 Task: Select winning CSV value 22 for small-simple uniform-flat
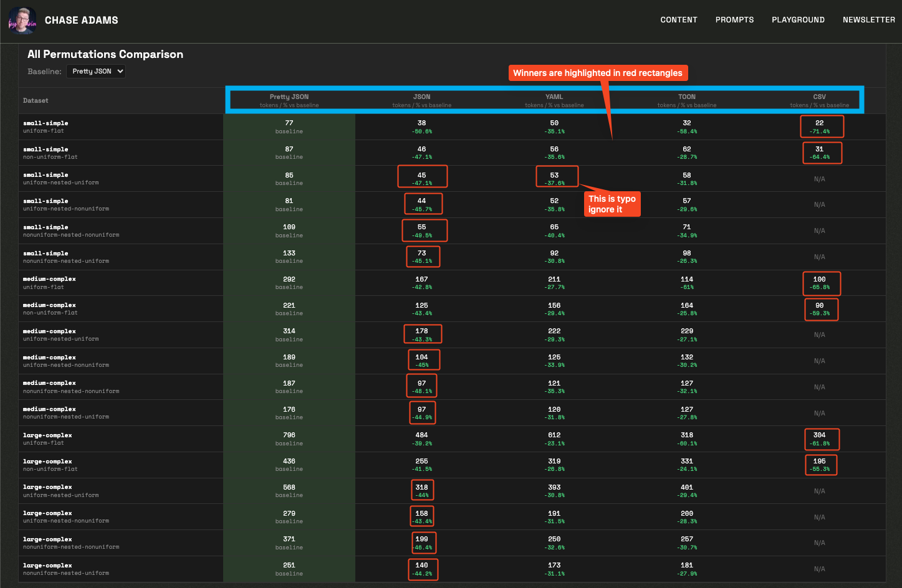[x=822, y=126]
